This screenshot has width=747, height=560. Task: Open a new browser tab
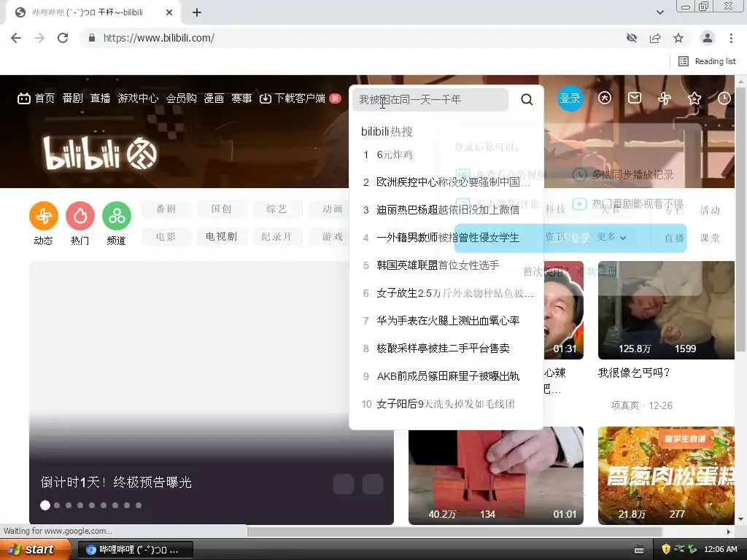point(197,13)
